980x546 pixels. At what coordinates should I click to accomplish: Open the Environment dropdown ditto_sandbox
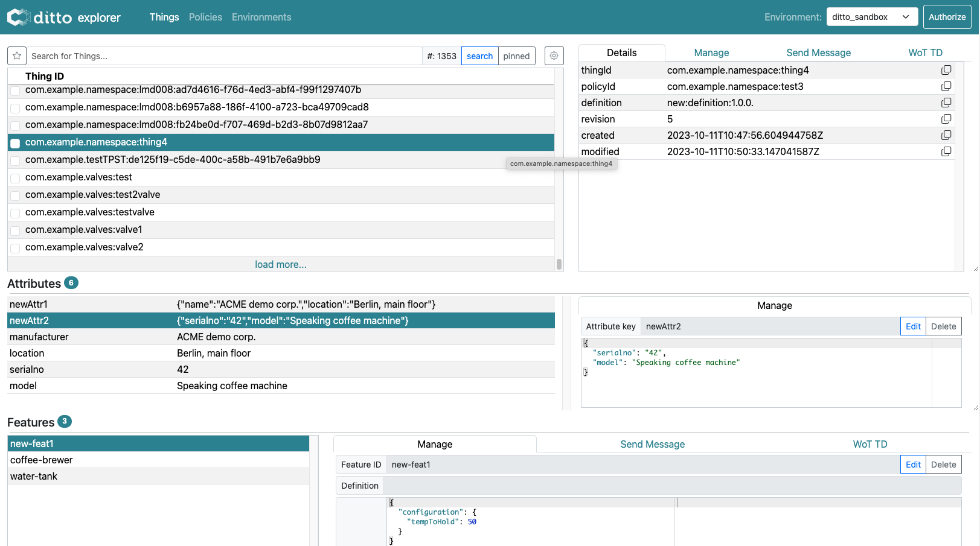(x=871, y=17)
